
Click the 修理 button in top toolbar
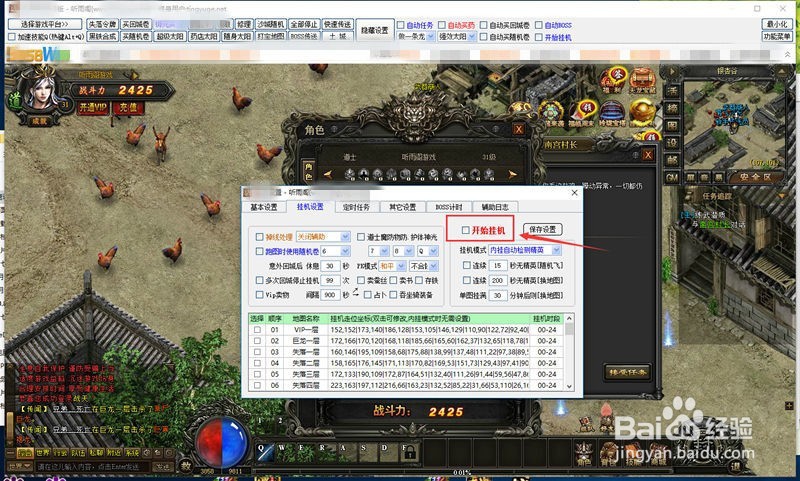click(244, 24)
